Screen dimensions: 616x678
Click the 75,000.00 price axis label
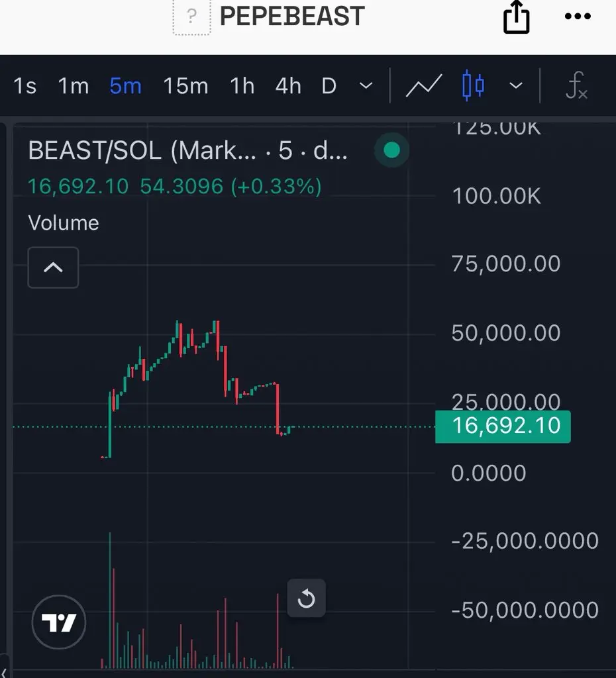pos(505,264)
